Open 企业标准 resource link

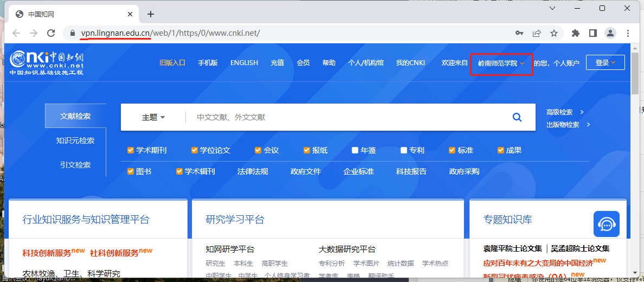point(358,171)
